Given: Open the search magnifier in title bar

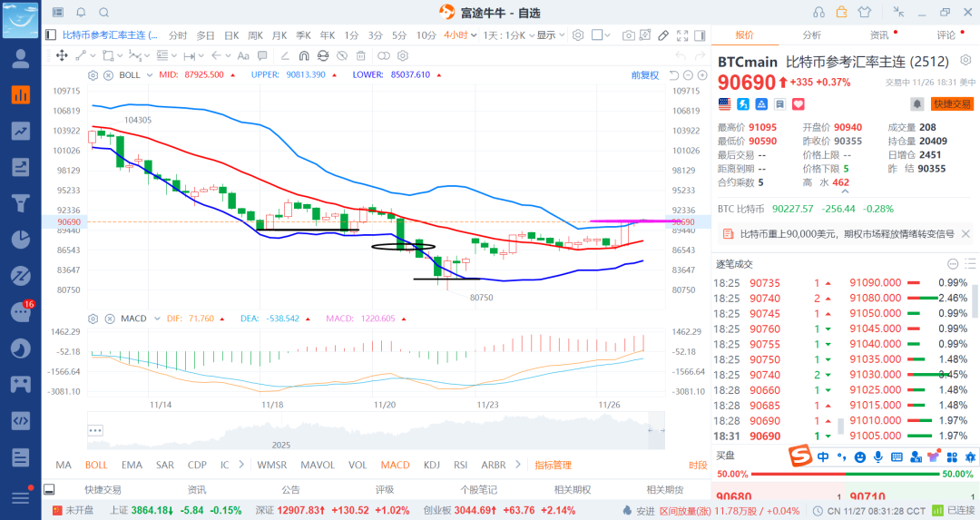Looking at the screenshot, I should tap(103, 13).
